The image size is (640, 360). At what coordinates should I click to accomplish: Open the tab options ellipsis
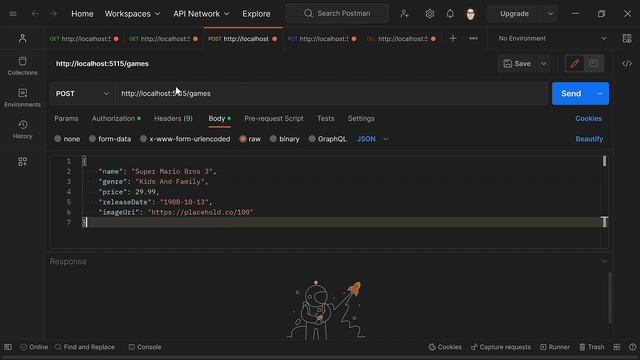click(473, 38)
